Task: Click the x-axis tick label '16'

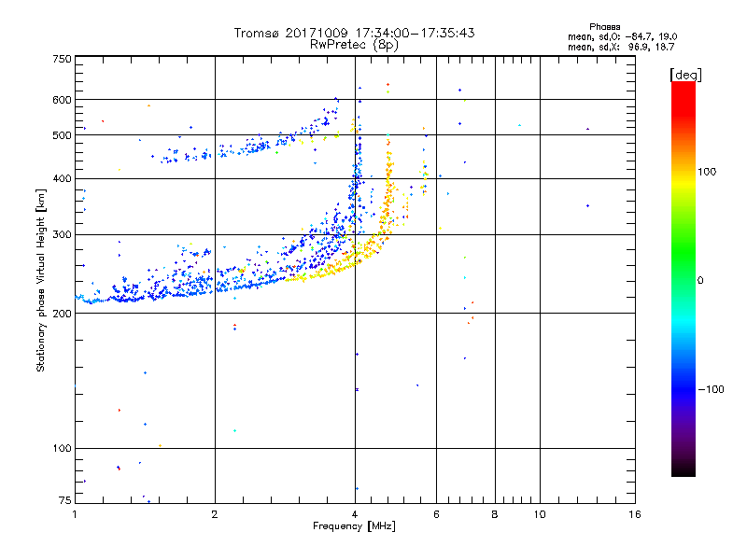Action: (635, 514)
